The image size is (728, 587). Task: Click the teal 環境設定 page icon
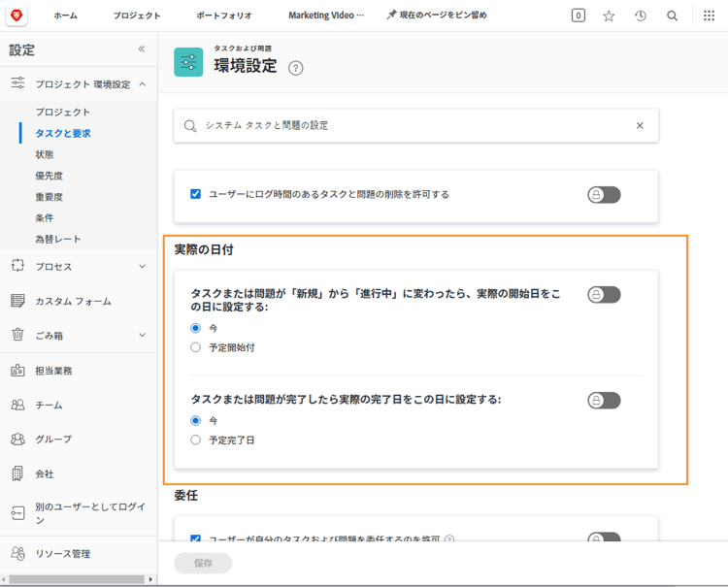coord(188,62)
